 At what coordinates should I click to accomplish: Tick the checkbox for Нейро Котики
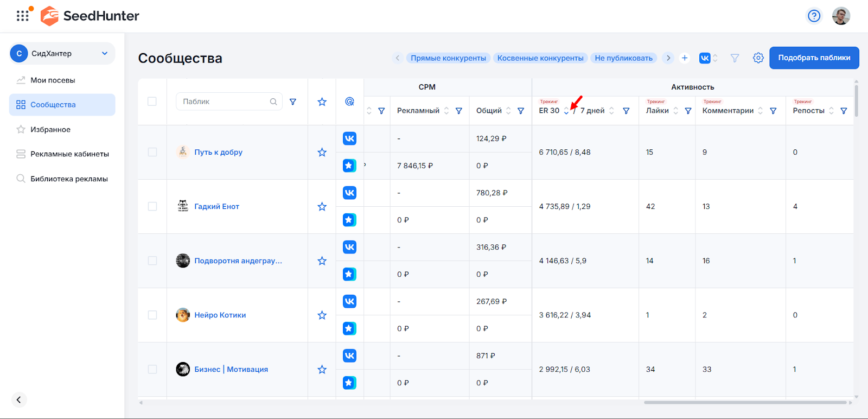[152, 315]
